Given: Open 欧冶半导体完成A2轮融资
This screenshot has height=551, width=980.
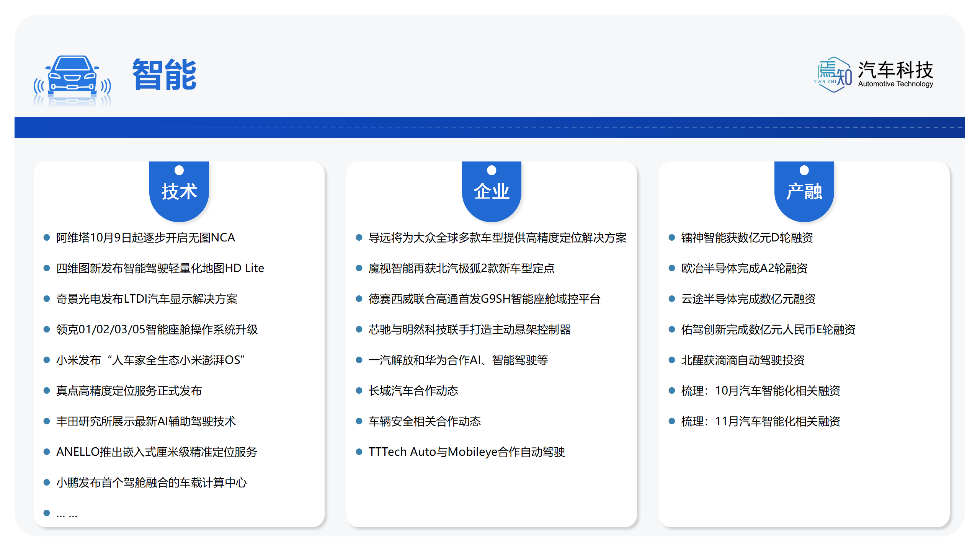Looking at the screenshot, I should pos(744,268).
